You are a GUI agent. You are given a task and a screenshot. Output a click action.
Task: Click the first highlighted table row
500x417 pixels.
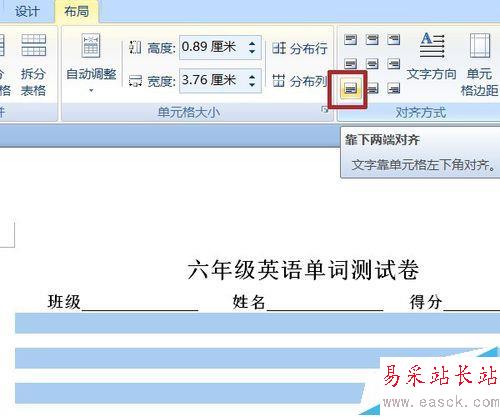(257, 323)
